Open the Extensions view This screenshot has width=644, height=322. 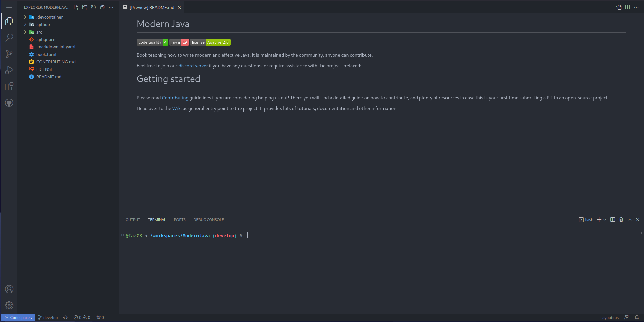coord(9,87)
